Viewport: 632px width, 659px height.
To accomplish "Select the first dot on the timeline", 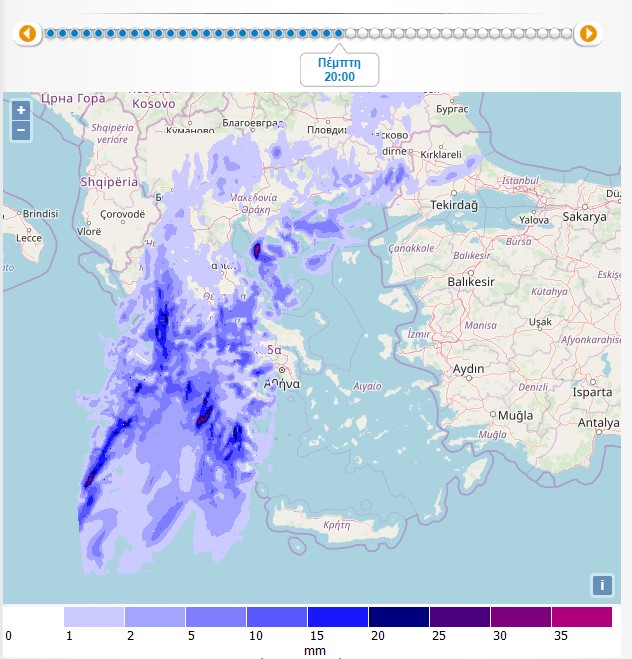I will 50,34.
